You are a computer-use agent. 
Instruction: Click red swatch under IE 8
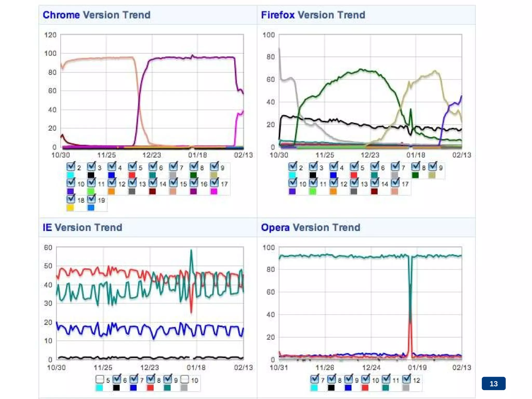150,388
